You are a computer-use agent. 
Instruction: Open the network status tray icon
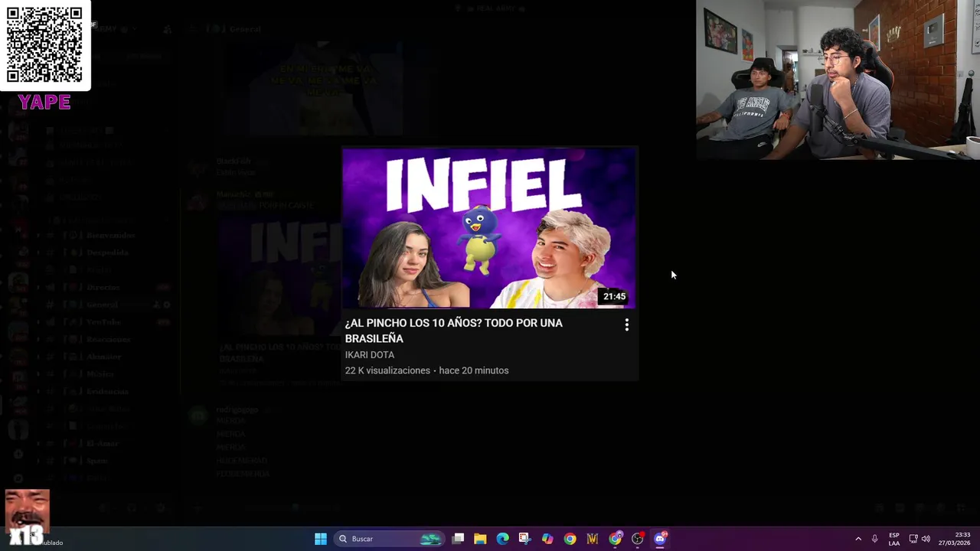[913, 539]
